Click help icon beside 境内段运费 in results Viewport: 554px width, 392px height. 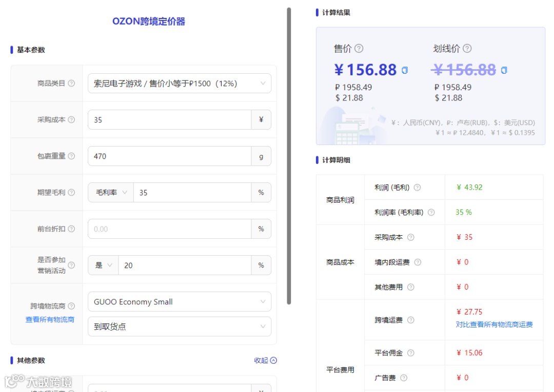(x=418, y=262)
